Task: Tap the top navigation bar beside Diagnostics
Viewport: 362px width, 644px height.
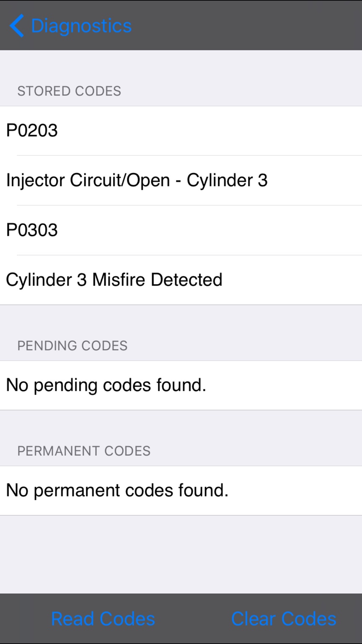Action: [x=247, y=26]
